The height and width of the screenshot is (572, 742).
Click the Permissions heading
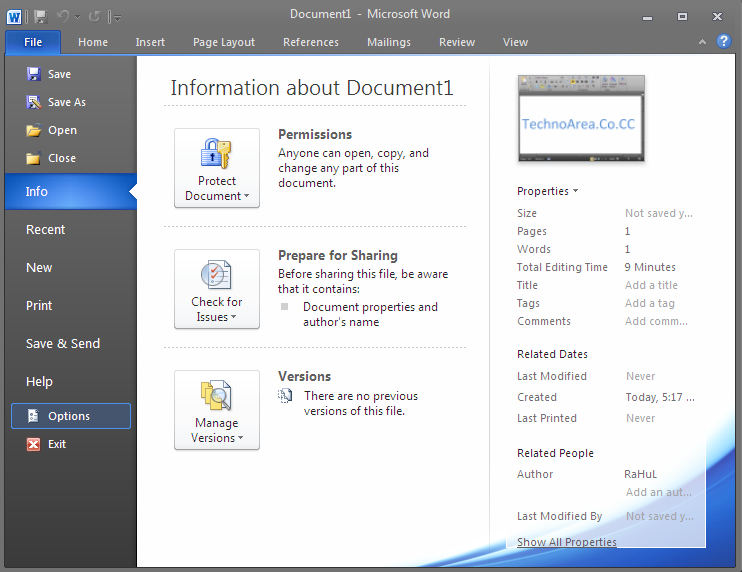(315, 135)
